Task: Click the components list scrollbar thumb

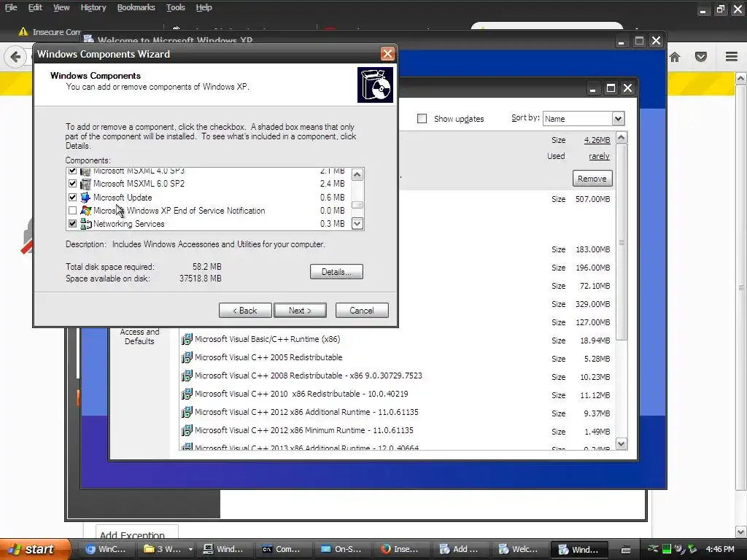Action: pos(357,205)
